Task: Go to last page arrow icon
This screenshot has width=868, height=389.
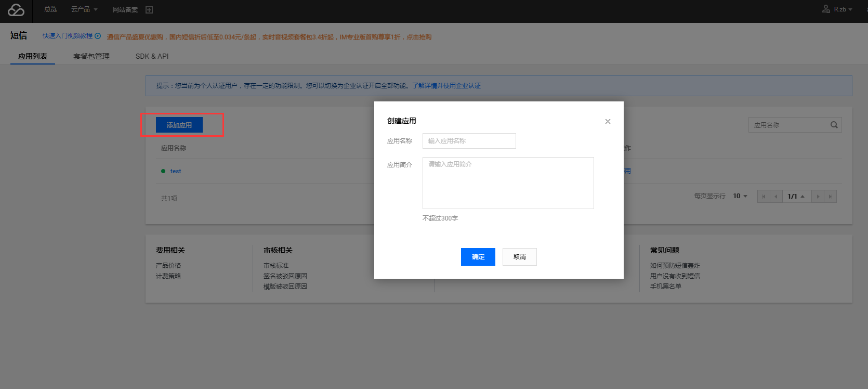Action: [x=831, y=197]
